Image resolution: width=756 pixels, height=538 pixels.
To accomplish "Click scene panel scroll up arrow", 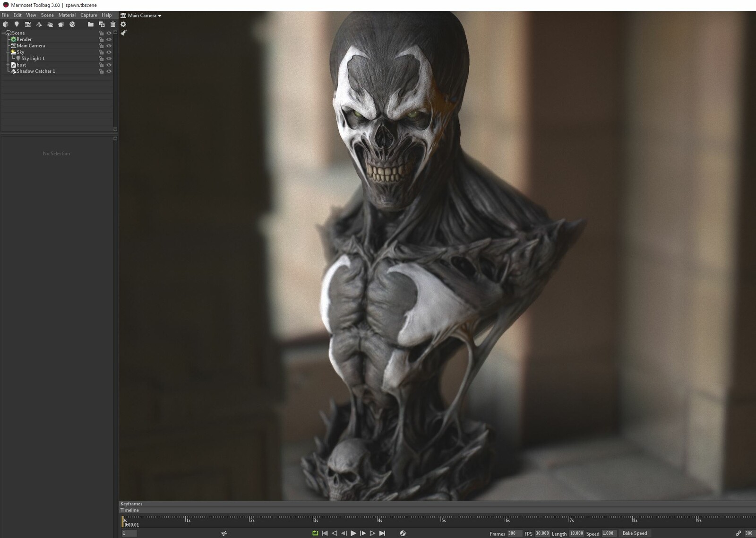I will pyautogui.click(x=115, y=33).
